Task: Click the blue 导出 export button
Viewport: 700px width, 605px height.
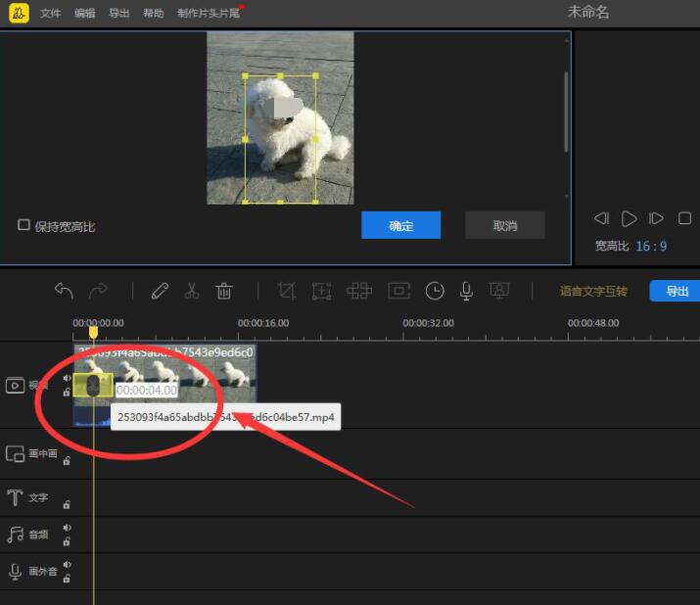Action: [x=677, y=291]
